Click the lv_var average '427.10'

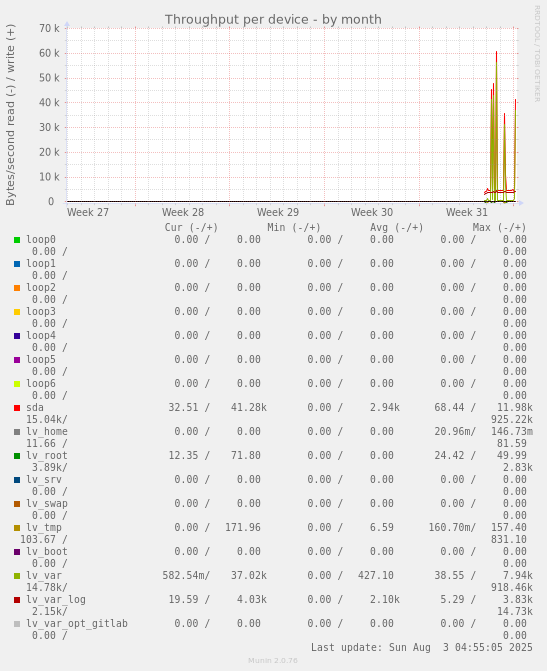376,576
